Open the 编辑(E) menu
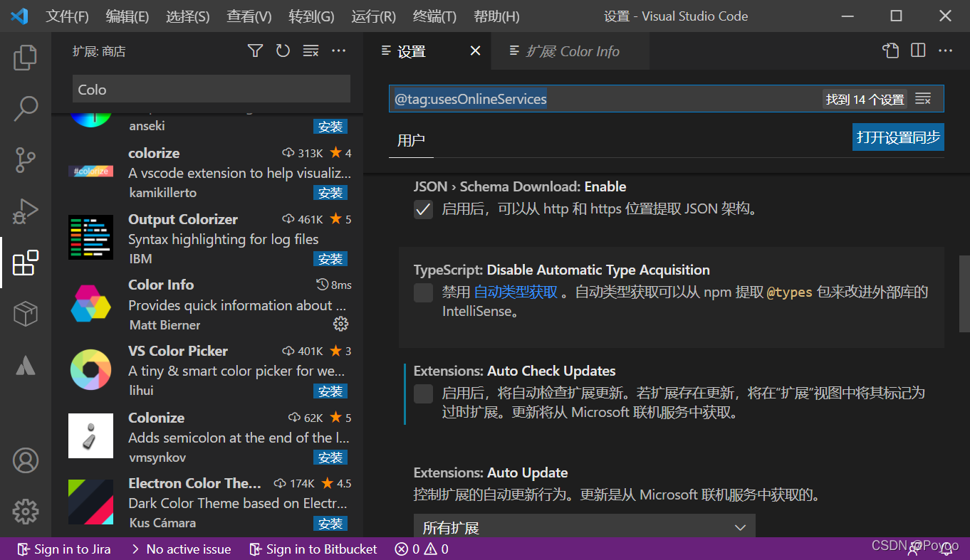This screenshot has width=970, height=560. (127, 16)
